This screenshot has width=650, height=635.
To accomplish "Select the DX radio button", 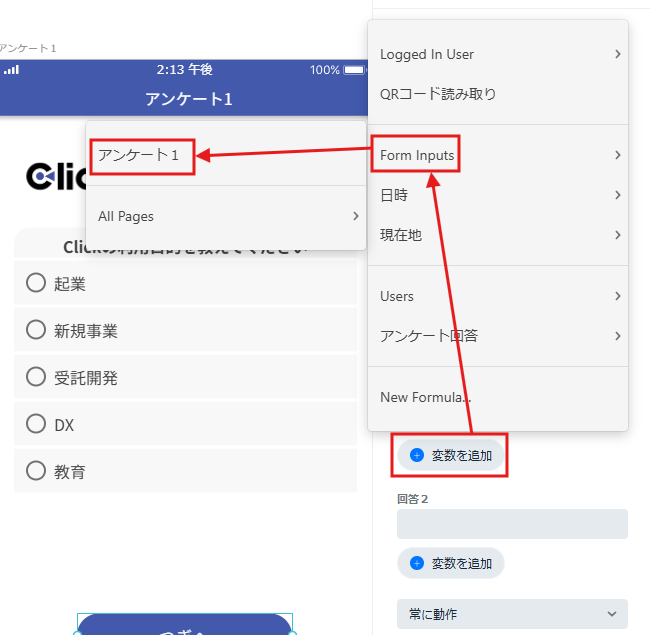I will pyautogui.click(x=36, y=424).
